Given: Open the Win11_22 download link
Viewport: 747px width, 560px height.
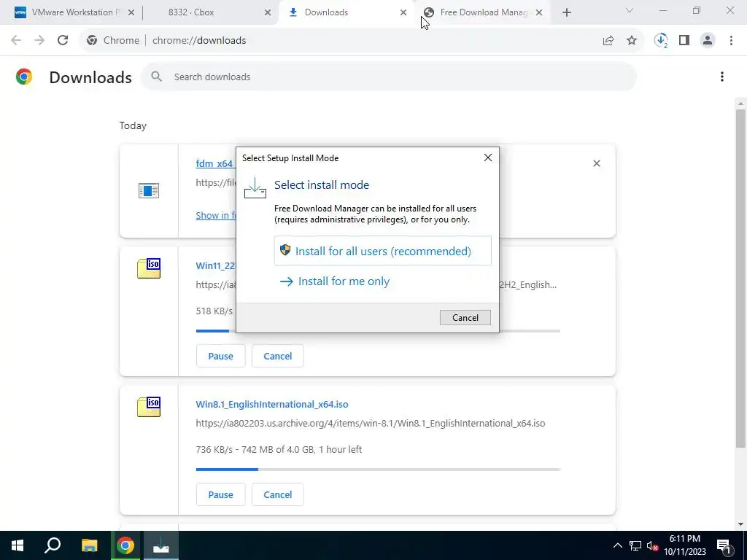Looking at the screenshot, I should pyautogui.click(x=215, y=265).
